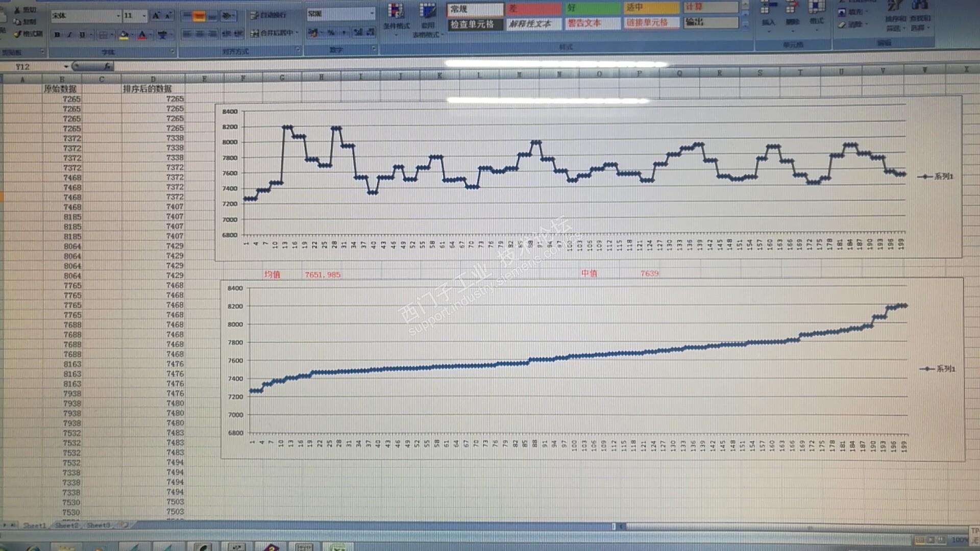980x551 pixels.
Task: Open the font name dropdown showing 宋体
Action: pos(118,16)
